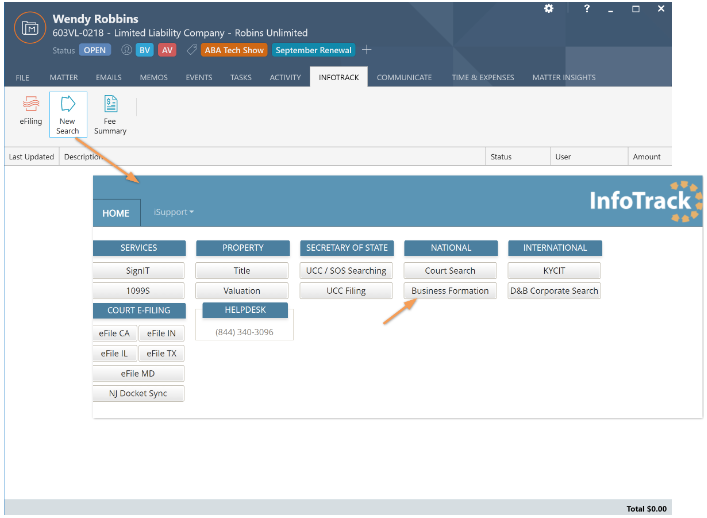Open D&B Corporate Search
707x518 pixels.
[554, 291]
